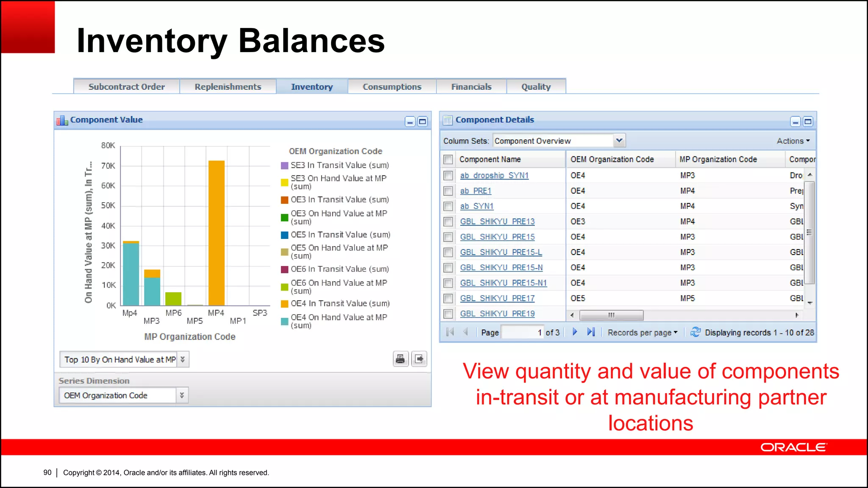Check the ab_PRE1 row checkbox
This screenshot has height=488, width=868.
pos(448,191)
